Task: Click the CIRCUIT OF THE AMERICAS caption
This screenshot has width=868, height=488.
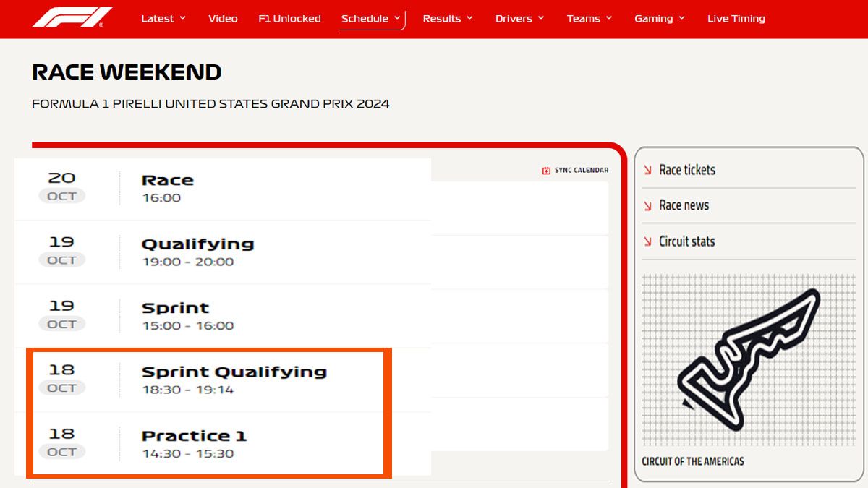Action: tap(692, 461)
